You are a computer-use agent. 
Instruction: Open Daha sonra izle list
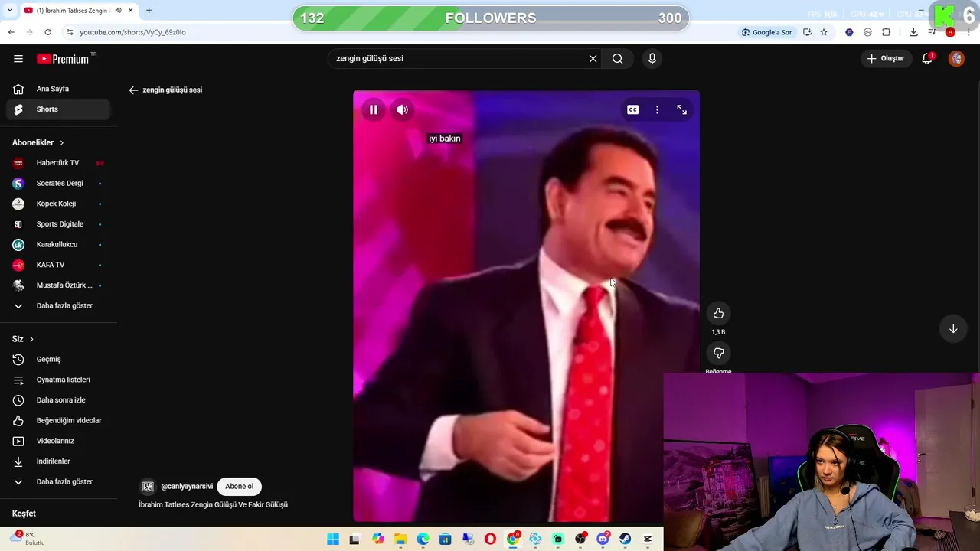pos(58,400)
